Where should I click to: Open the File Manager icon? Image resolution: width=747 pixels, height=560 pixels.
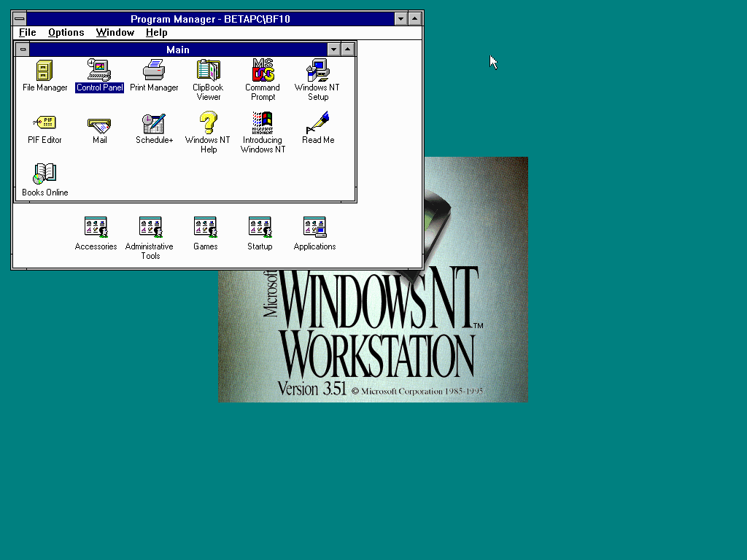[x=44, y=71]
